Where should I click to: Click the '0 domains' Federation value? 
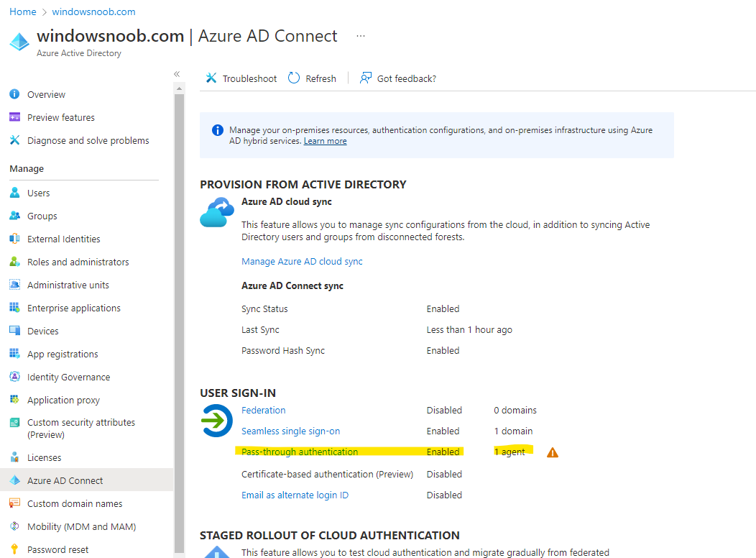click(x=515, y=410)
